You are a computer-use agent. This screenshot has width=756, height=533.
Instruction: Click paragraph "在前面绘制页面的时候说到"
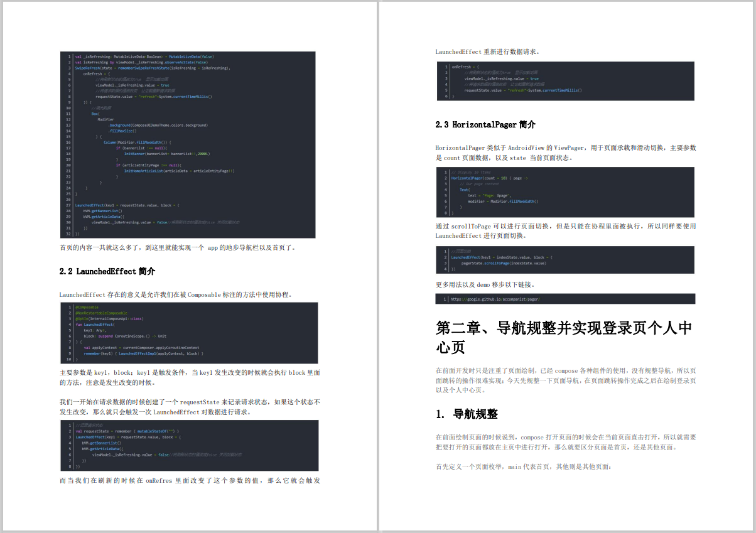566,442
